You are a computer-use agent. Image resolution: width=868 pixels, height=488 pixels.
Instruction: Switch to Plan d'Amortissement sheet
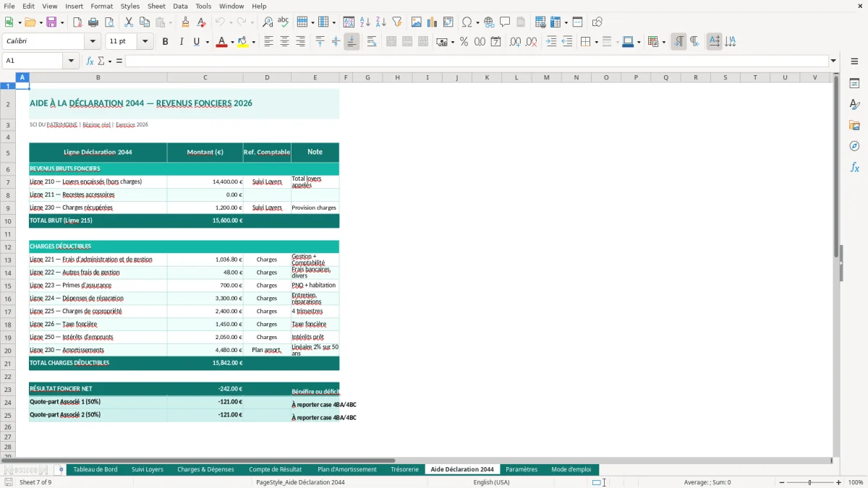pyautogui.click(x=347, y=469)
